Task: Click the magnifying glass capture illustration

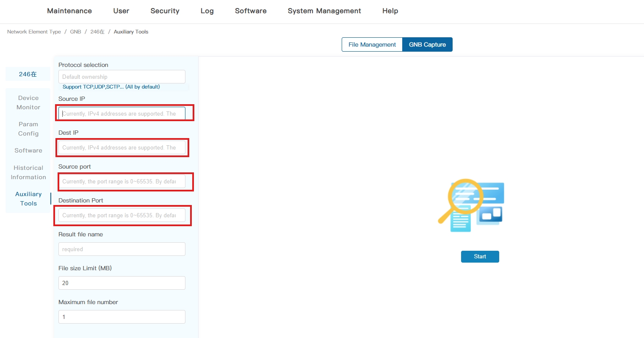Action: click(471, 205)
